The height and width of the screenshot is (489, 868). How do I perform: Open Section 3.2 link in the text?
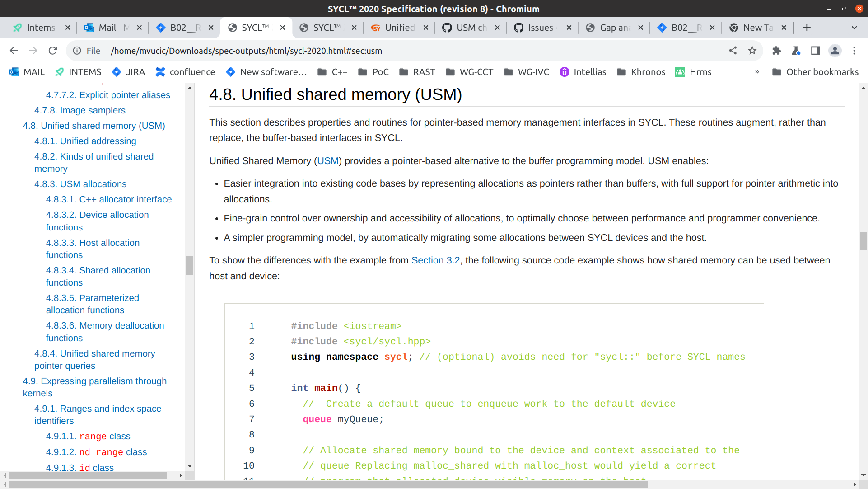(435, 260)
